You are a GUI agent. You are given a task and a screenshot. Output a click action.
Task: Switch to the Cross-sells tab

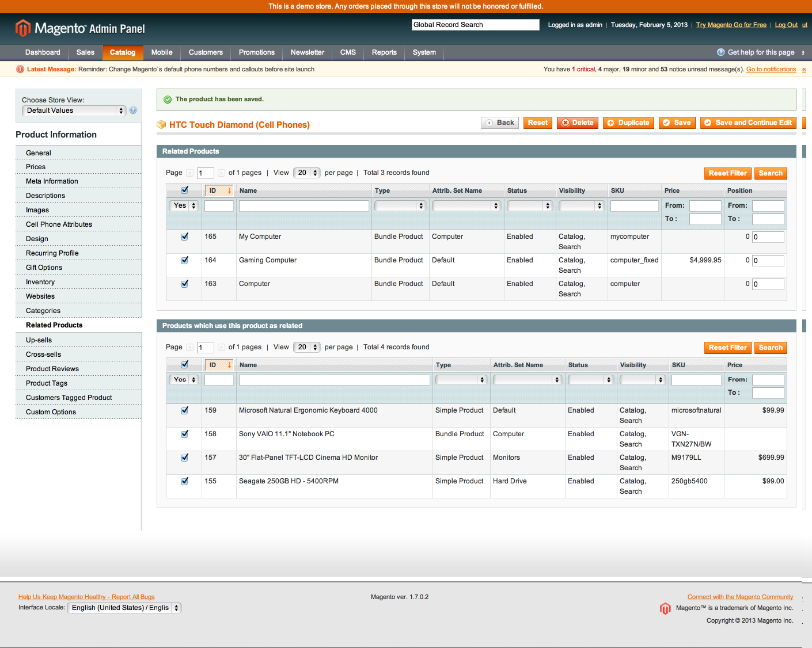pos(79,355)
